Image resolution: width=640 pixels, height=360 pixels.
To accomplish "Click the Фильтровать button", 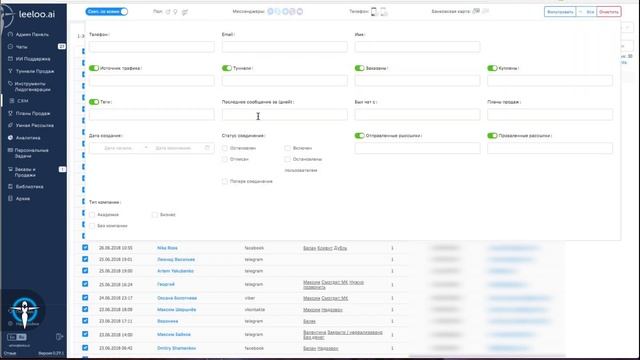I will [x=560, y=12].
